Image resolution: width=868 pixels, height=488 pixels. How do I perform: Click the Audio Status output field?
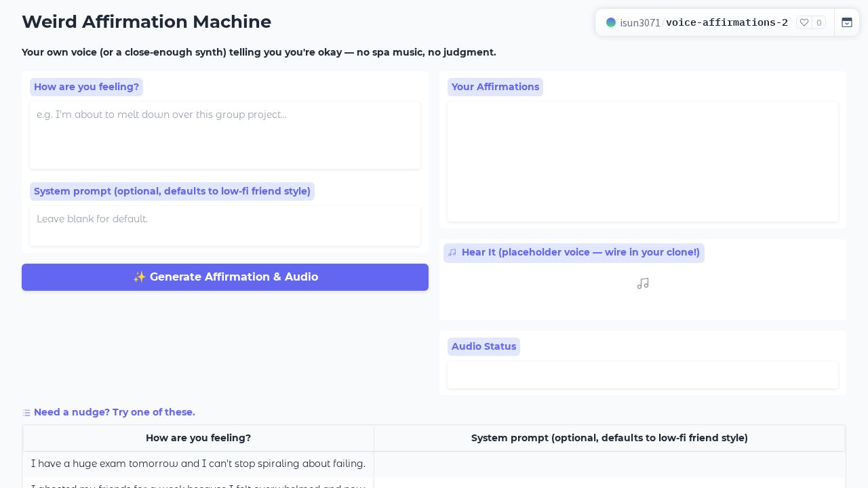pos(643,375)
